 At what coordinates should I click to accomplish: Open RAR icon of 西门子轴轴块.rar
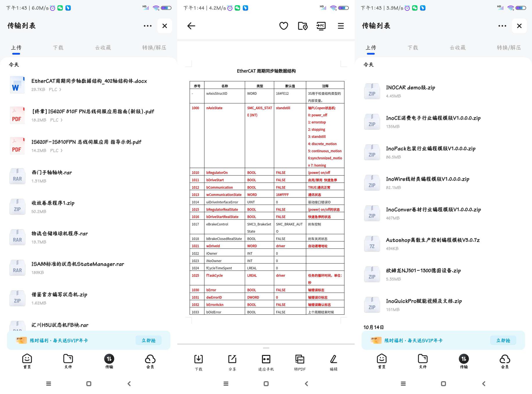17,176
